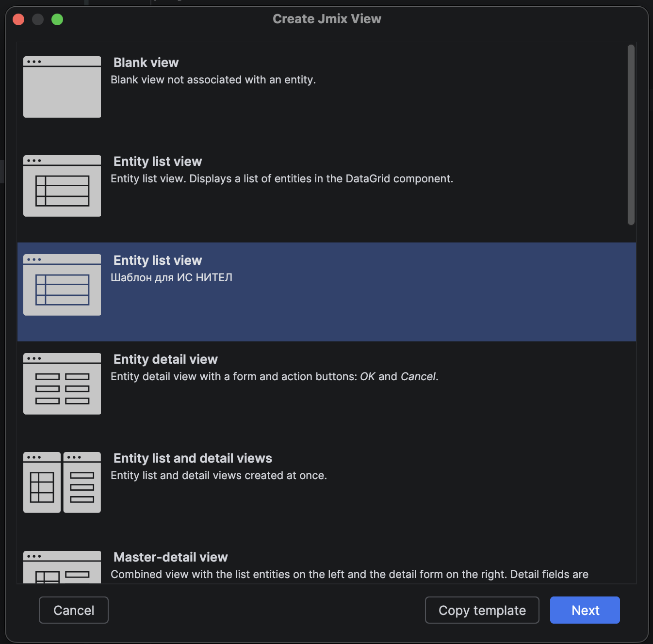Click the highlighted Entity list view template icon
The height and width of the screenshot is (644, 653).
[x=62, y=285]
